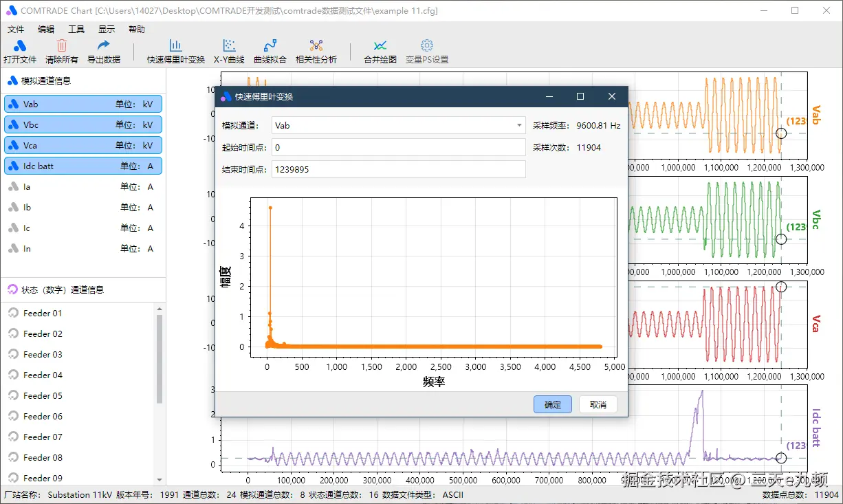Open the 文件 menu
This screenshot has height=504, width=843.
click(x=16, y=30)
